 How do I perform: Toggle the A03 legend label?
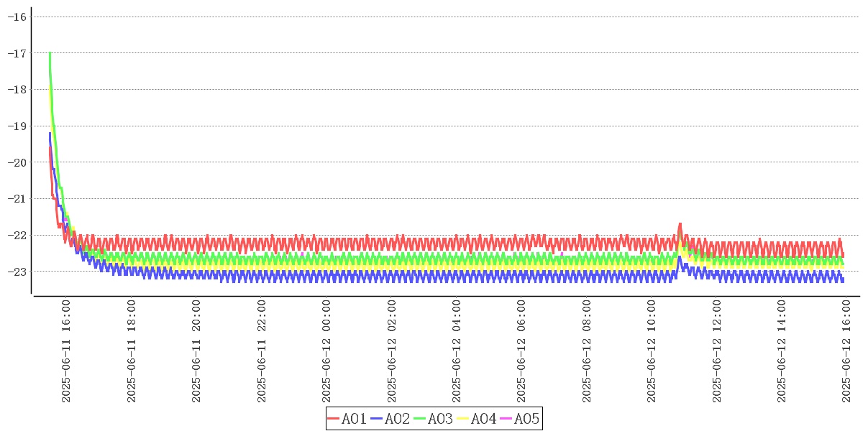[441, 419]
